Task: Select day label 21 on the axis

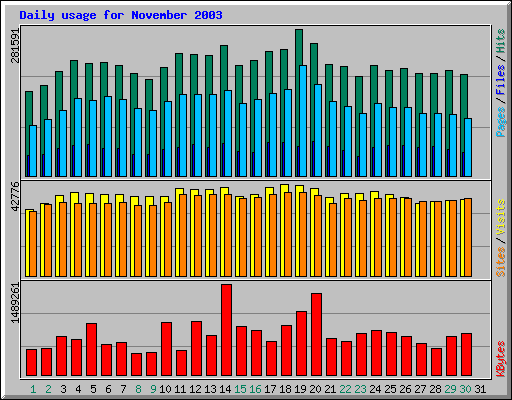Action: 330,389
